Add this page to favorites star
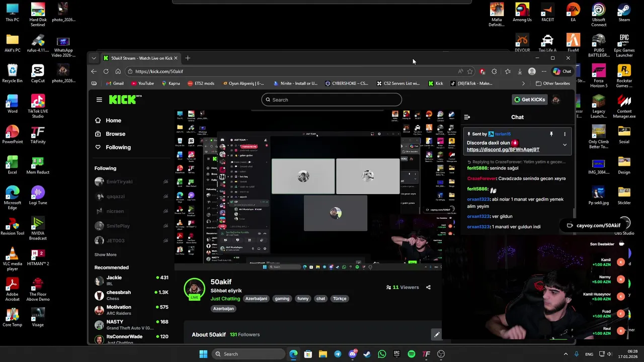Image resolution: width=644 pixels, height=362 pixels. [x=470, y=71]
